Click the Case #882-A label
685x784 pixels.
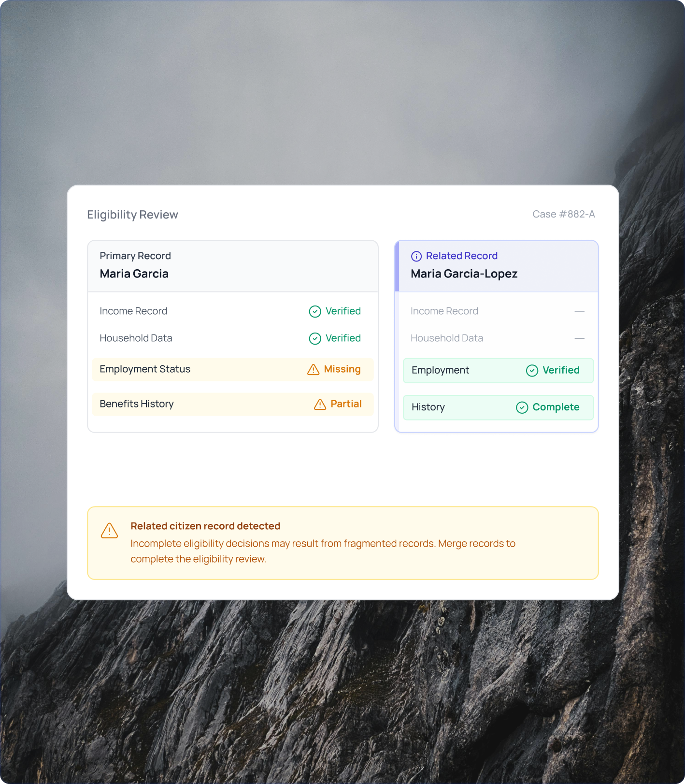(x=564, y=214)
